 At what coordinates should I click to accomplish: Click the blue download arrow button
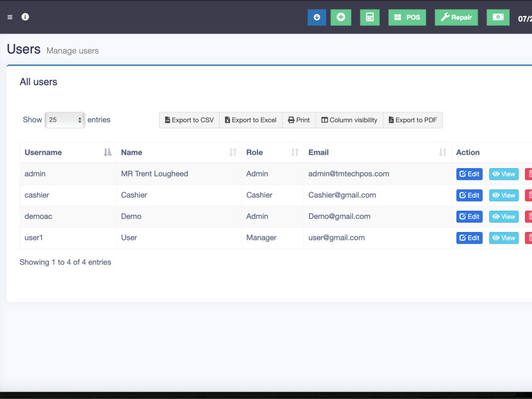point(317,18)
